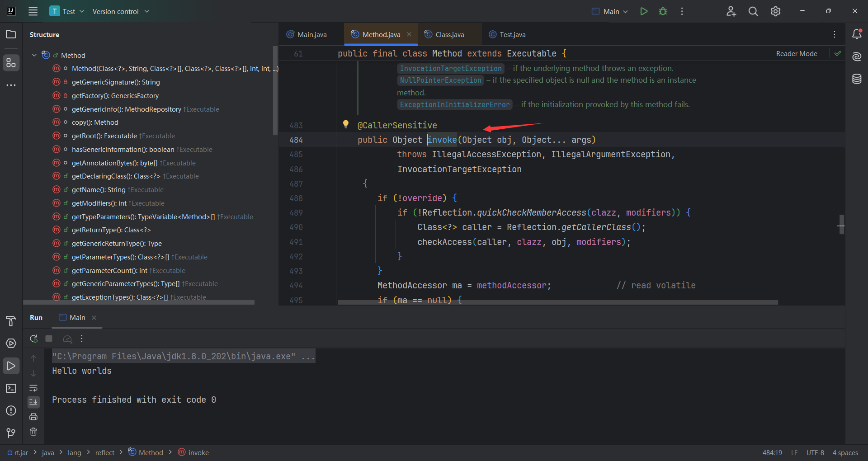Clear all console output trash icon
This screenshot has width=868, height=461.
33,432
